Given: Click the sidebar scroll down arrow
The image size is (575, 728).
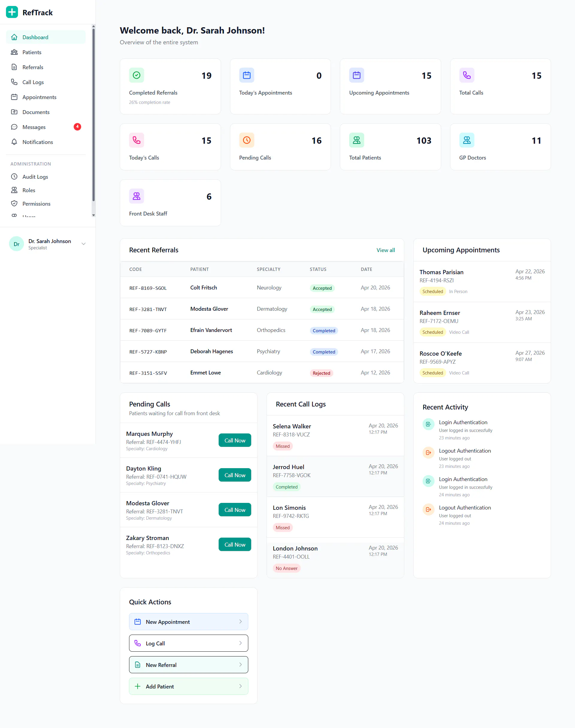Looking at the screenshot, I should [93, 215].
